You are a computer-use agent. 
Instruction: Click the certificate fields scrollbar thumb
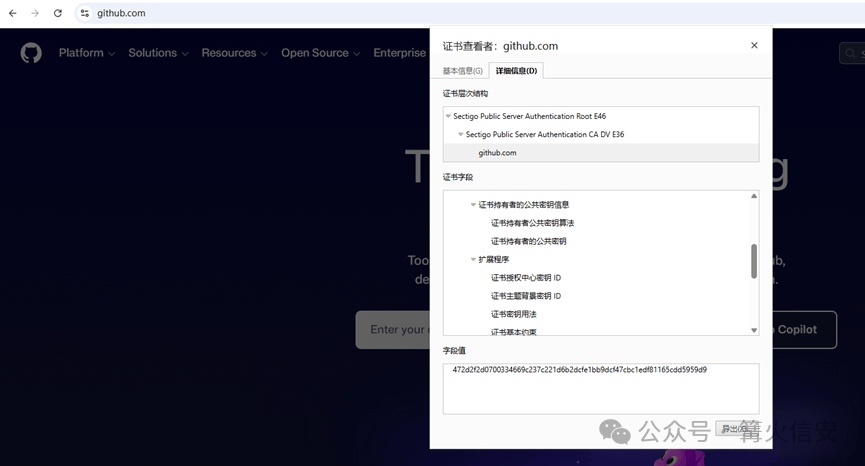pyautogui.click(x=754, y=261)
